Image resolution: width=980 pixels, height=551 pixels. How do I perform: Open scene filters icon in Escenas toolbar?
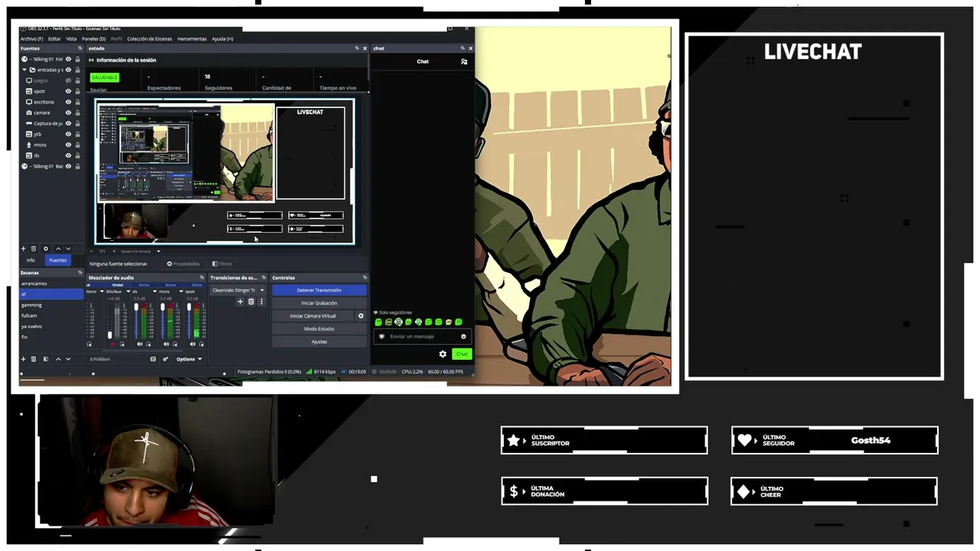[45, 359]
